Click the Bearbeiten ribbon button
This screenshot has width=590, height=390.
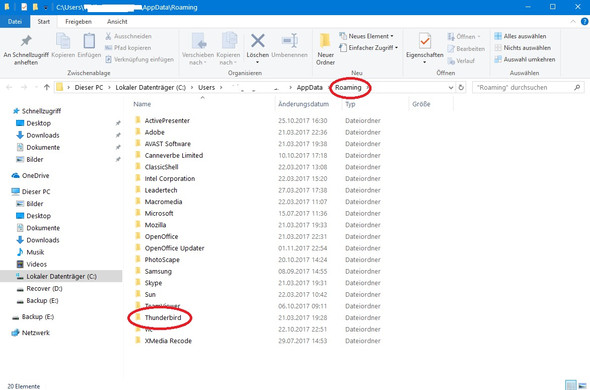(466, 49)
